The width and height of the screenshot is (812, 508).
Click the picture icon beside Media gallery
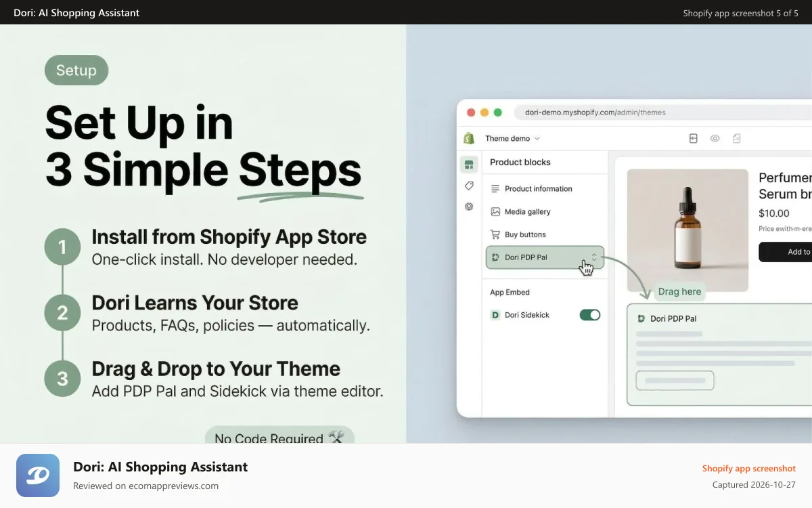click(x=495, y=212)
